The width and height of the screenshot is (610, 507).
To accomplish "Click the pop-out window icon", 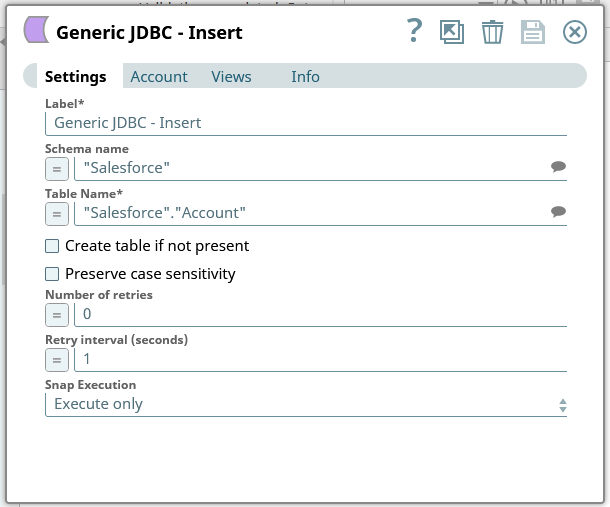I will pos(452,32).
